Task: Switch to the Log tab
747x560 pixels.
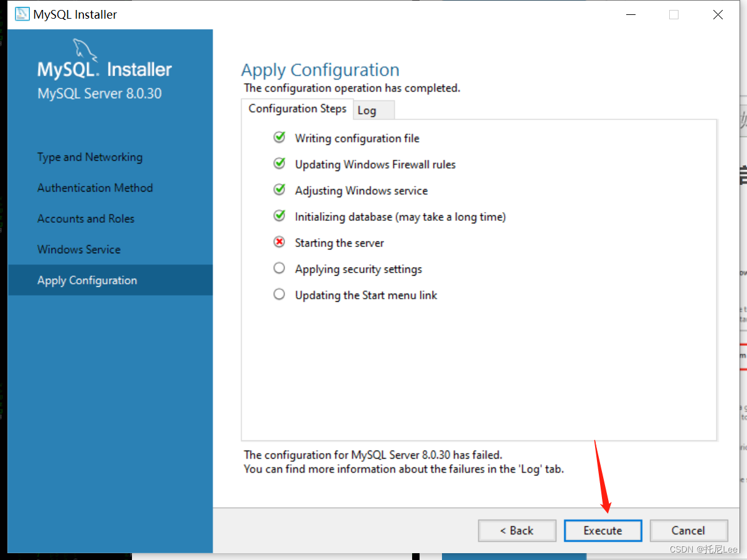Action: pos(367,110)
